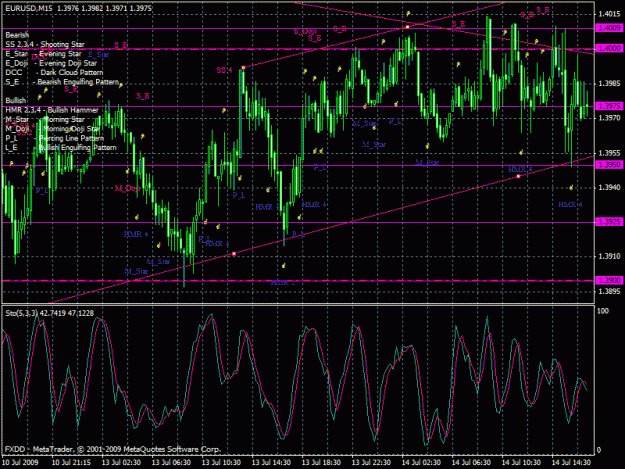The height and width of the screenshot is (469, 625).
Task: Click the 1.3895 value on the price axis
Action: pos(609,291)
